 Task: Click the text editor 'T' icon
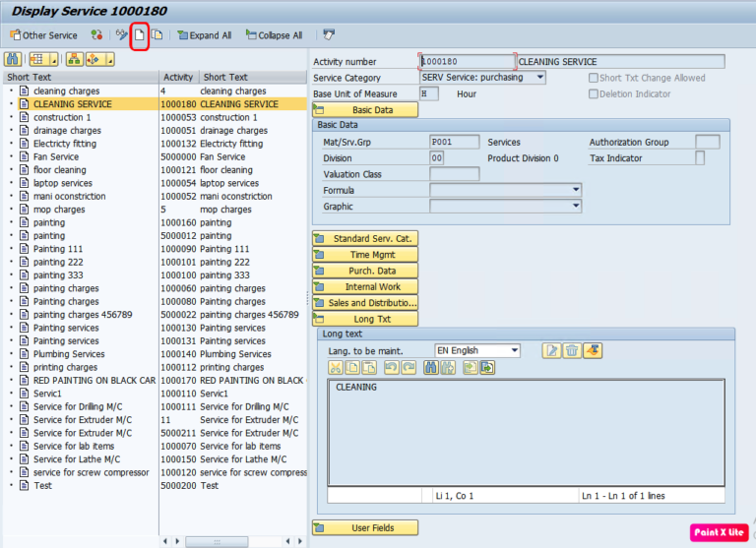pos(593,350)
